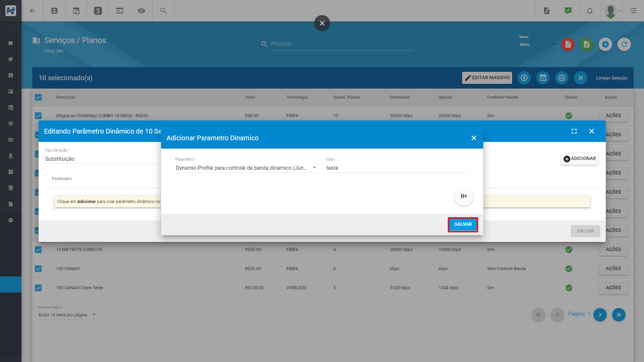Open the PDF document icon in top bar
644x362 pixels.
click(547, 11)
